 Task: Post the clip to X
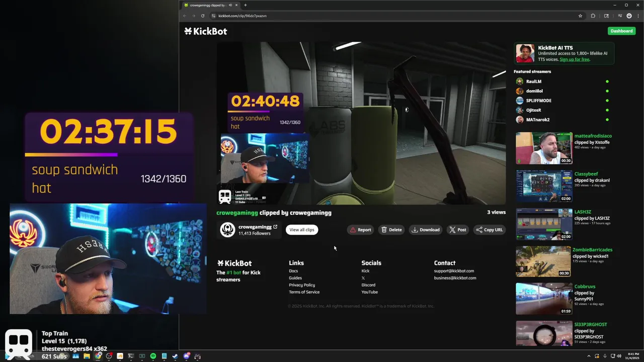click(x=458, y=230)
